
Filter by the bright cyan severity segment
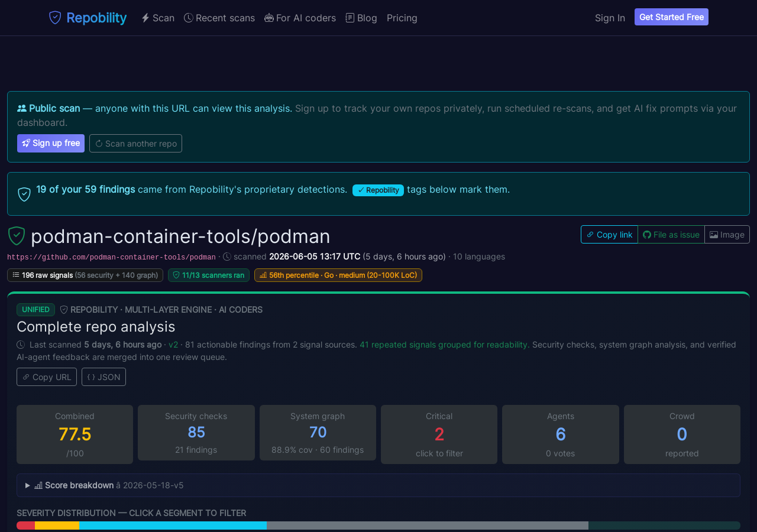(173, 525)
